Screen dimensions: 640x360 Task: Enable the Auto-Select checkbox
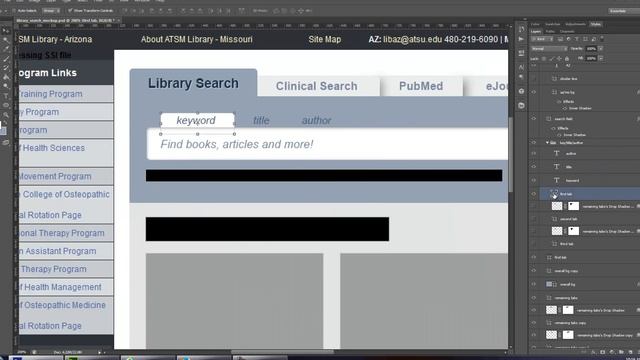click(15, 11)
